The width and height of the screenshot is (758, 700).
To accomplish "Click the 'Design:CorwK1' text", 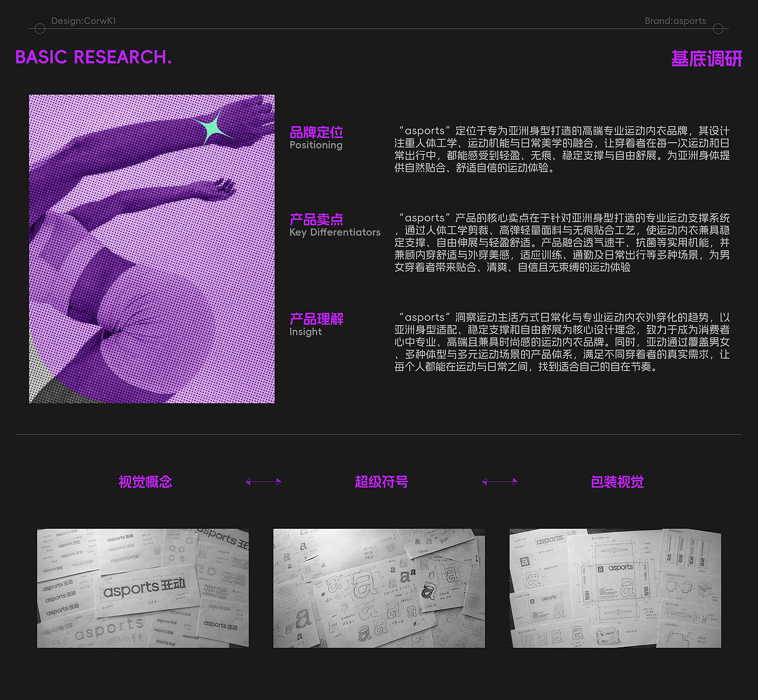I will pos(83,21).
